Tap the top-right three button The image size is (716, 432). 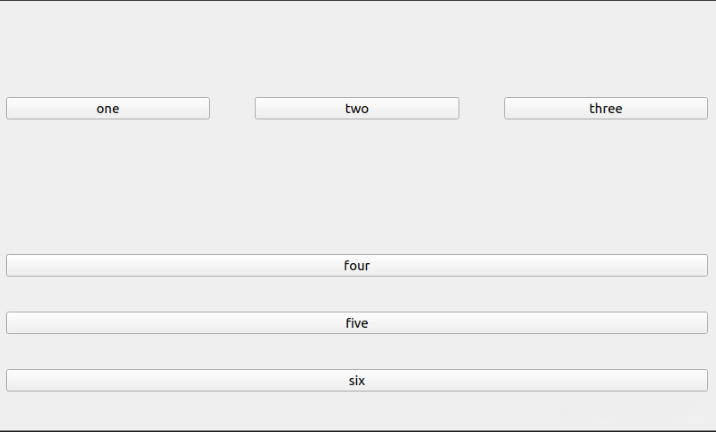tap(605, 108)
